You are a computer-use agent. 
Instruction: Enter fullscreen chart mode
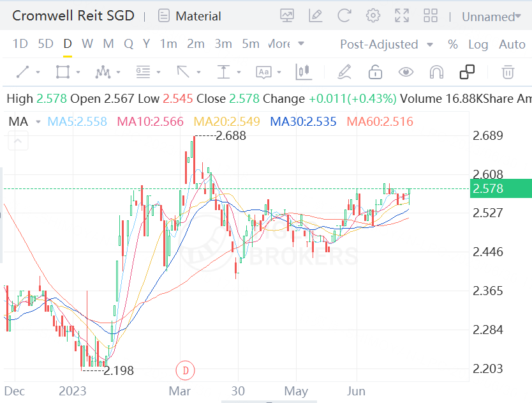click(402, 16)
